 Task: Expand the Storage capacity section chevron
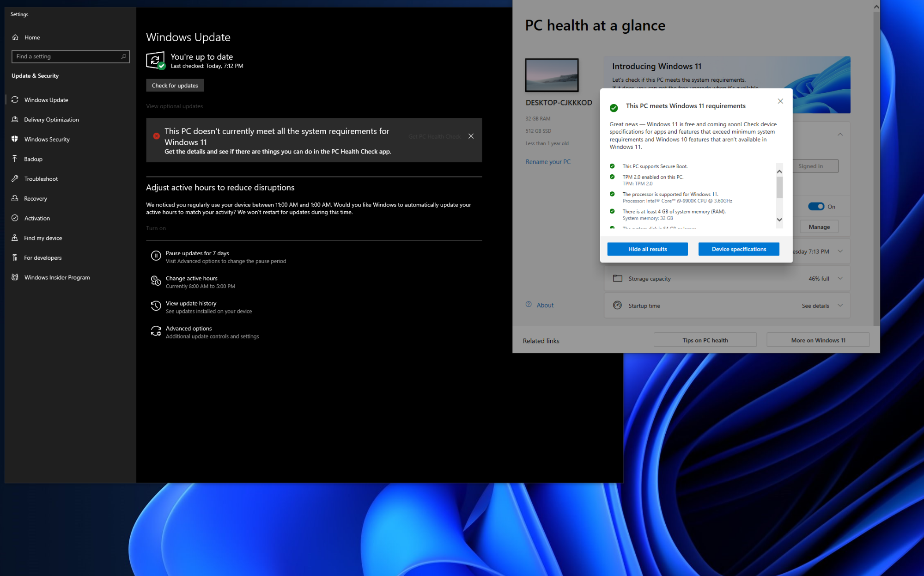(x=840, y=278)
